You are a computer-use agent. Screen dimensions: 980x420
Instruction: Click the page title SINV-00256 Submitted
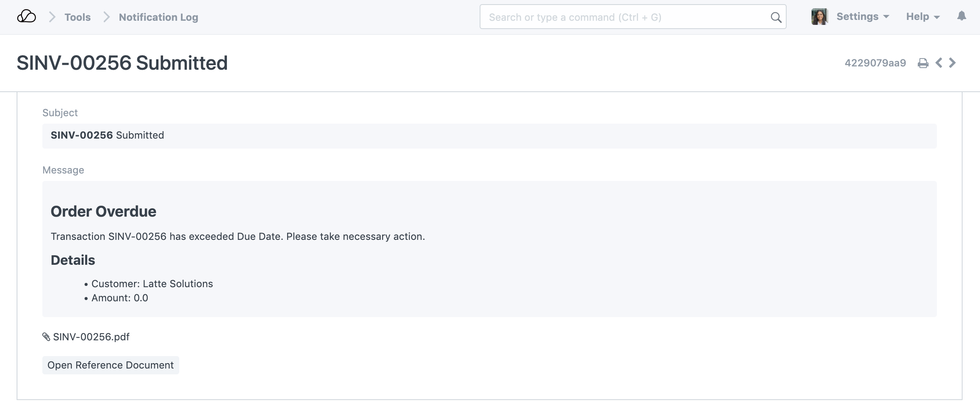tap(122, 63)
